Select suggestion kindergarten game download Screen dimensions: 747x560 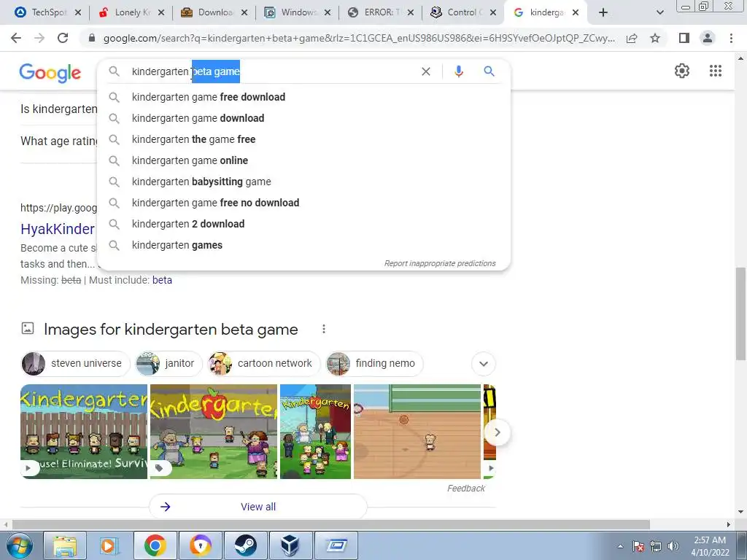[303, 118]
